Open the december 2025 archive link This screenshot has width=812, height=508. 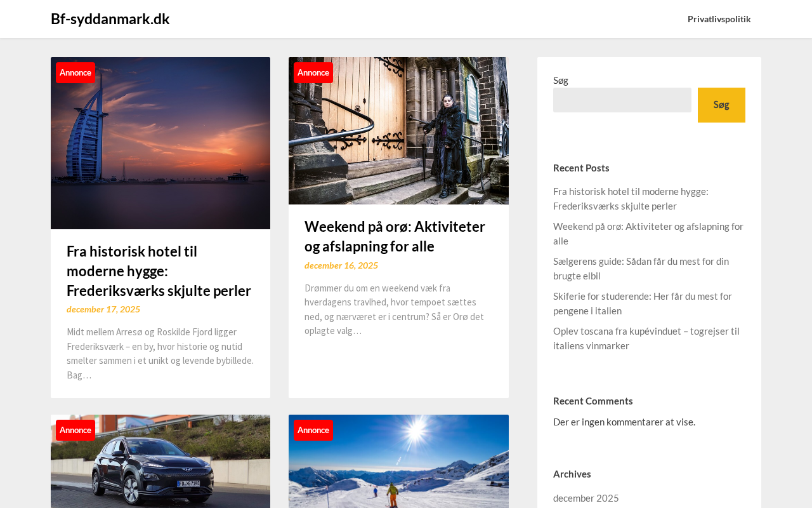(586, 498)
